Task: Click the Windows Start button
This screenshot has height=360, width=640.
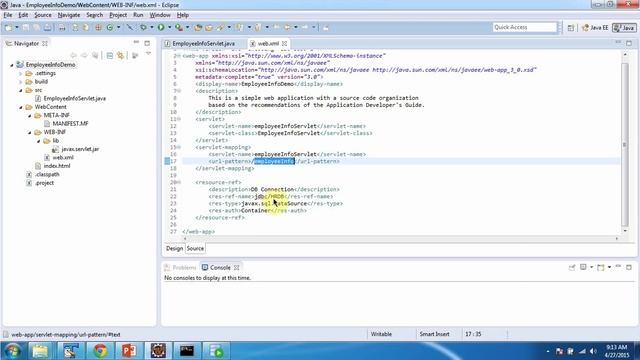Action: pyautogui.click(x=12, y=351)
